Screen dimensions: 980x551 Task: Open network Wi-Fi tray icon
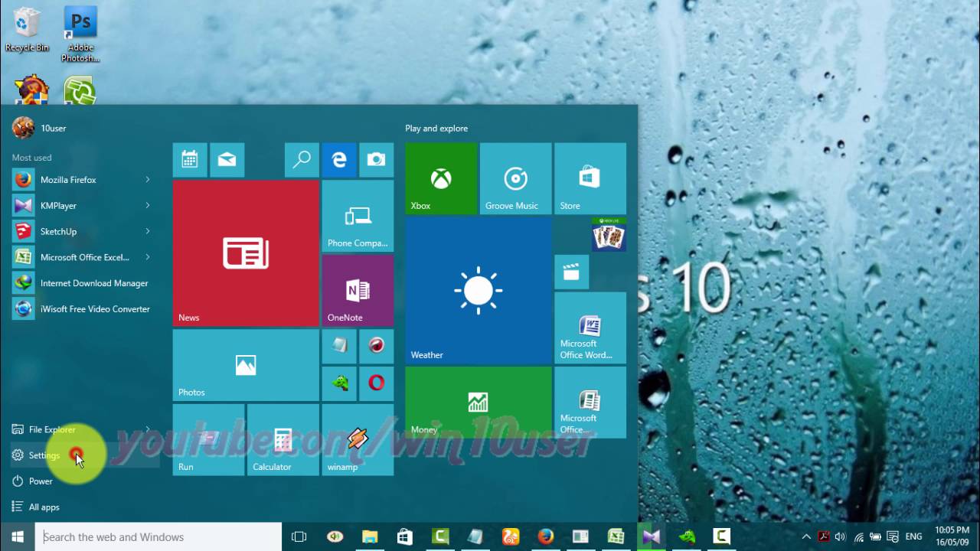(x=859, y=537)
